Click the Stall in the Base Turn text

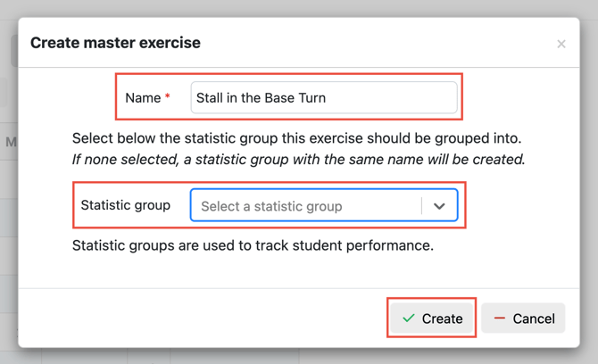(x=261, y=97)
